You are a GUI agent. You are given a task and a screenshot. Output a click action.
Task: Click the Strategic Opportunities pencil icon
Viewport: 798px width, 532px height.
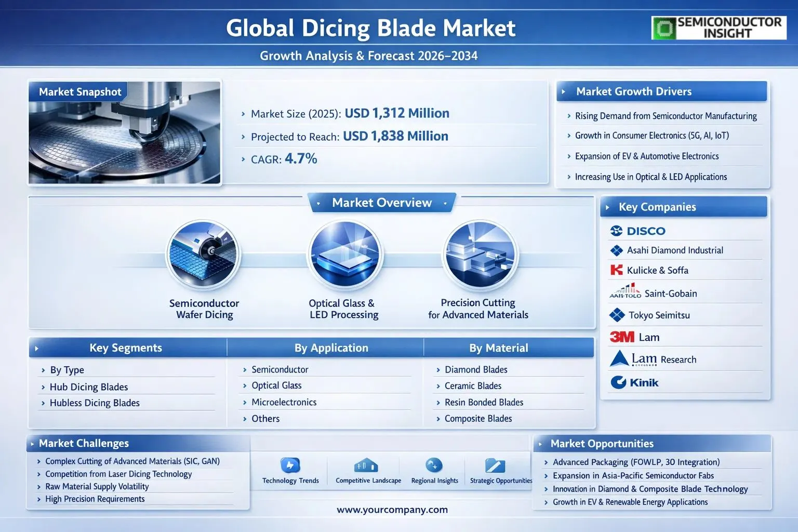coord(495,465)
